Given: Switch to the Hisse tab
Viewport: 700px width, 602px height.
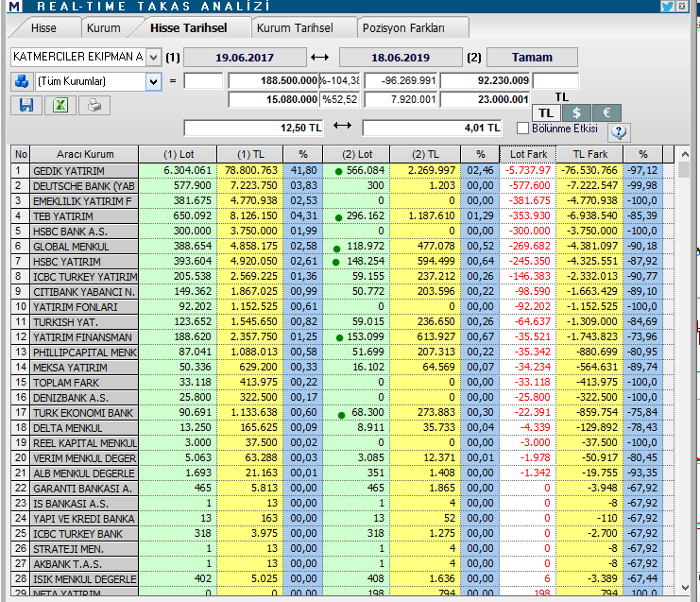Looking at the screenshot, I should [43, 27].
